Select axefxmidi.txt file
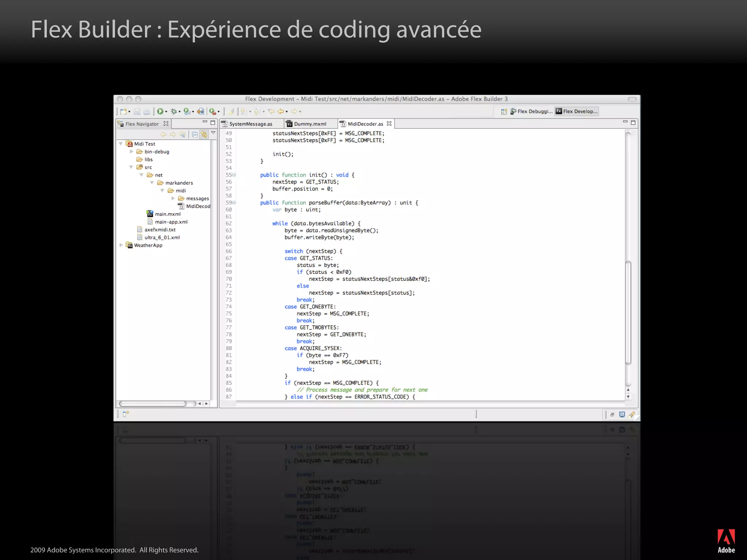 click(156, 230)
